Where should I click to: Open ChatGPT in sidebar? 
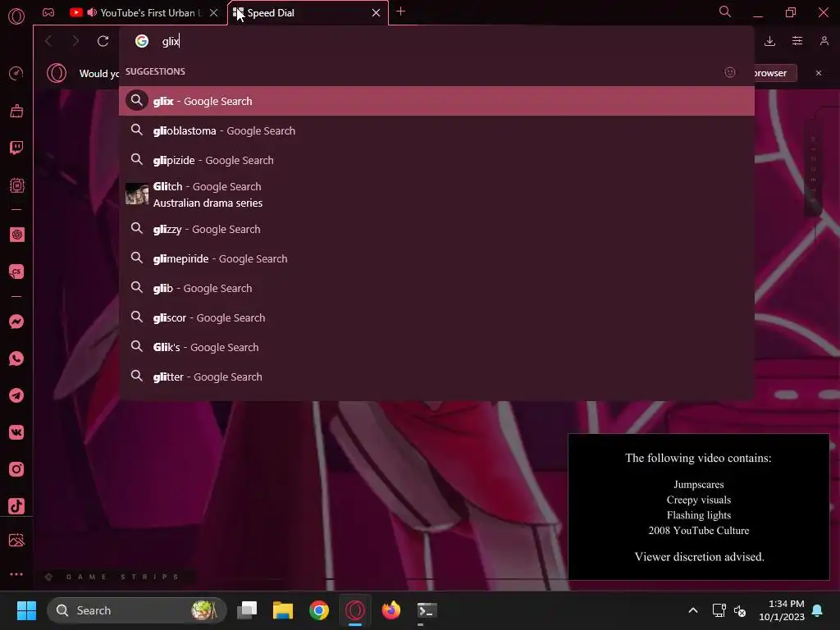pyautogui.click(x=16, y=235)
